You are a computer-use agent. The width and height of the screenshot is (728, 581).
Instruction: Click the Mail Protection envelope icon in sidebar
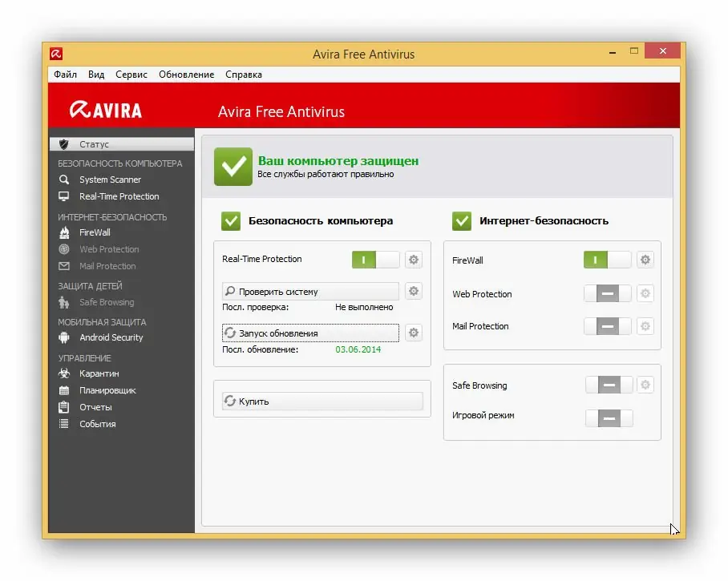coord(64,266)
